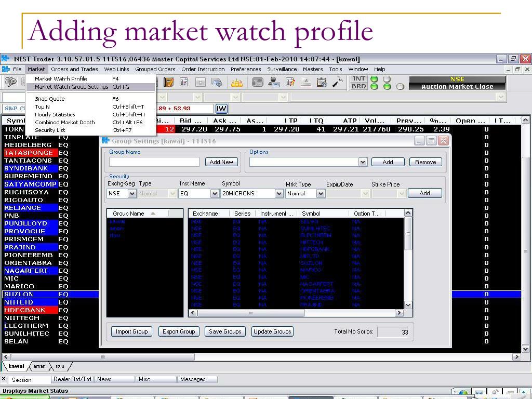Click the notepad with pencil toolbar icon
This screenshot has height=399, width=532.
coord(290,82)
